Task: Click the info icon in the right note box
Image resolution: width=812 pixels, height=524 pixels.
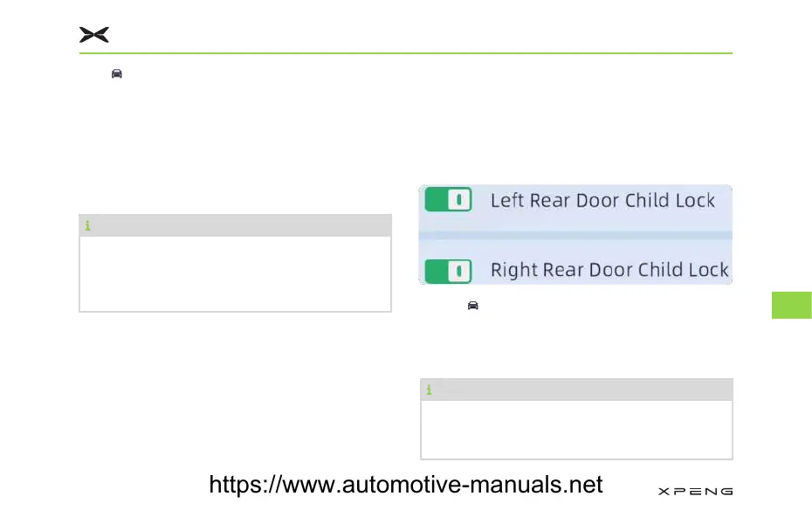Action: pos(429,390)
